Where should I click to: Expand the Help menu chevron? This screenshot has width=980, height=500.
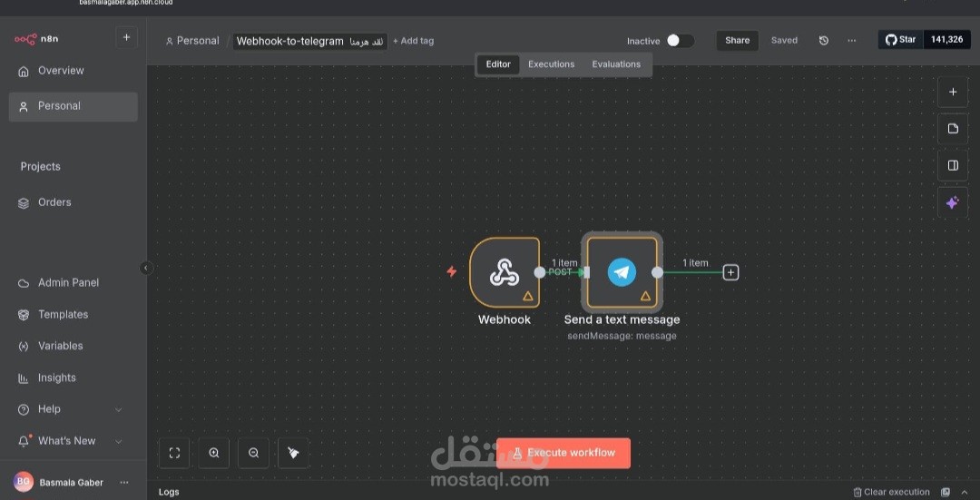coord(118,409)
